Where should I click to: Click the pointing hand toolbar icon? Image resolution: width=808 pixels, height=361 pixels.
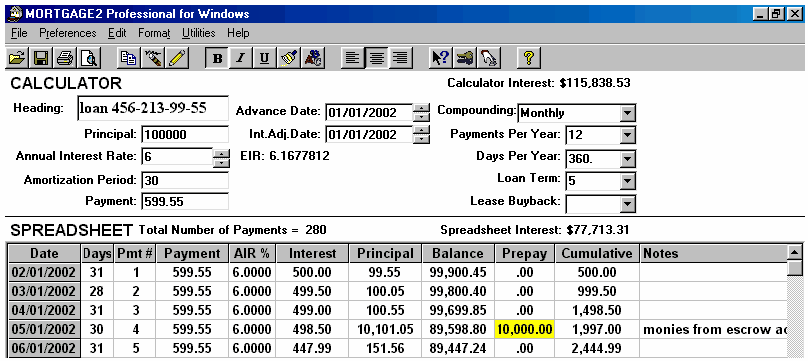pyautogui.click(x=489, y=59)
